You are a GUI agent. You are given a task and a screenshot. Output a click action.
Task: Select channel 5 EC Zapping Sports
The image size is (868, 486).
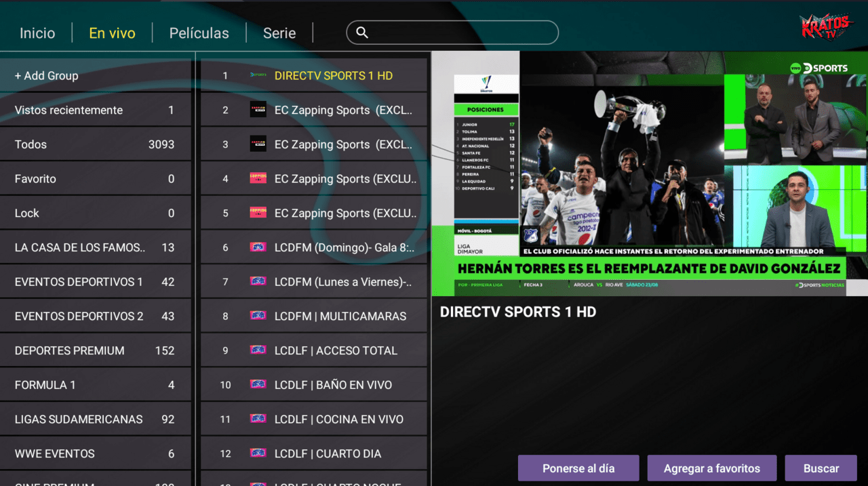(x=314, y=213)
